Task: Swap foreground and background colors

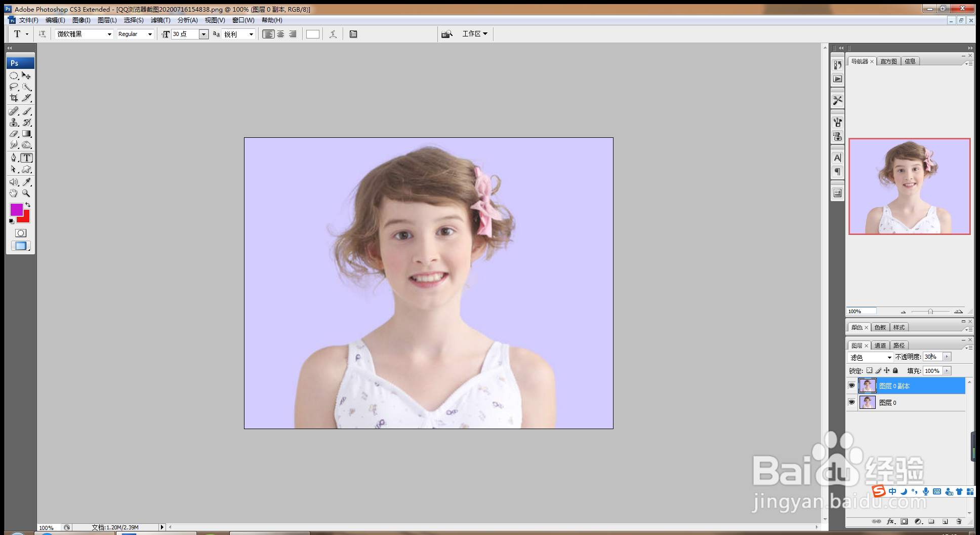Action: [x=28, y=205]
